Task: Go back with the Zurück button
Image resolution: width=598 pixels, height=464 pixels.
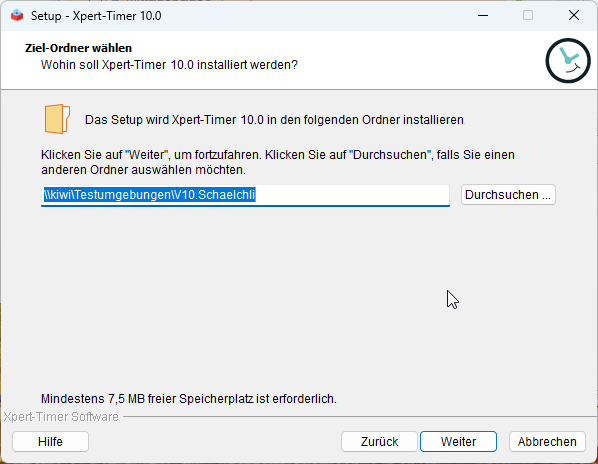Action: [x=379, y=442]
